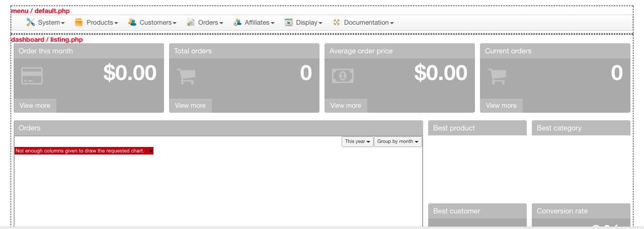Image resolution: width=644 pixels, height=229 pixels.
Task: Open the Group by month dropdown
Action: pyautogui.click(x=398, y=141)
